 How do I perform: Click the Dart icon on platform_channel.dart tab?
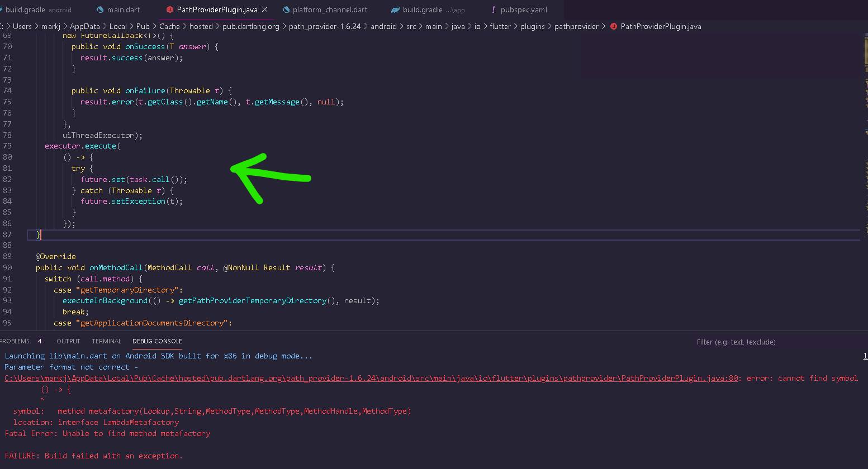(x=286, y=10)
